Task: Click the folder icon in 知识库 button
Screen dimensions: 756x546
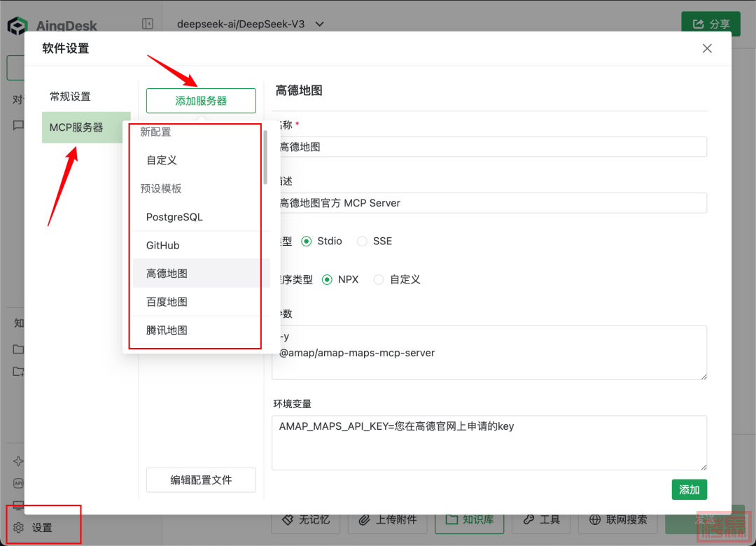Action: coord(451,519)
